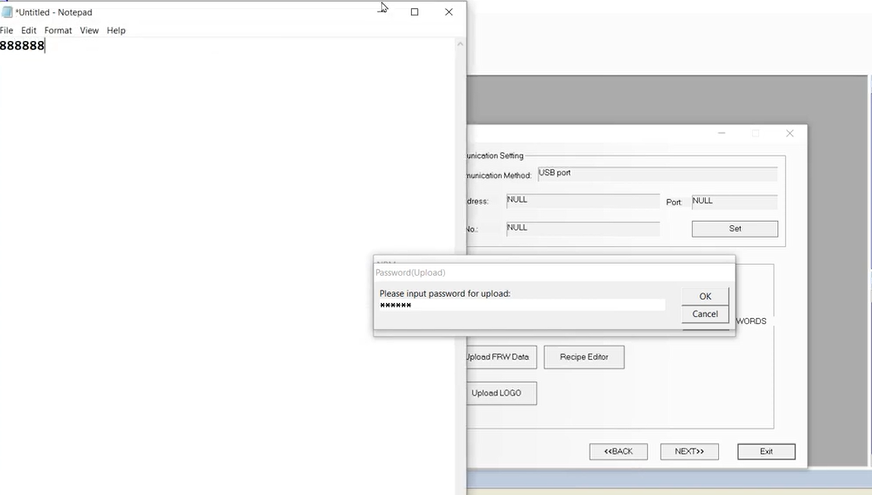Click the Notepad app icon in title bar
Image resolution: width=872 pixels, height=495 pixels.
7,12
